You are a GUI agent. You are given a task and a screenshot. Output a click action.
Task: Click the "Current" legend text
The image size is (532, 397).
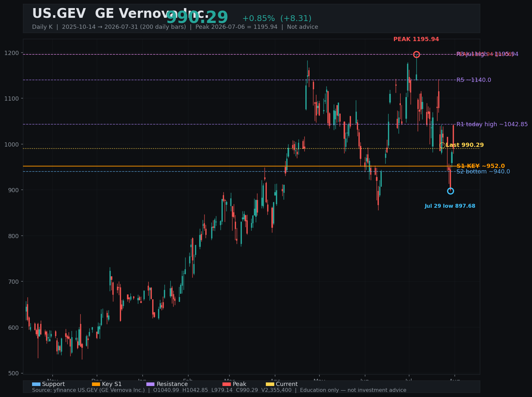pos(287,384)
